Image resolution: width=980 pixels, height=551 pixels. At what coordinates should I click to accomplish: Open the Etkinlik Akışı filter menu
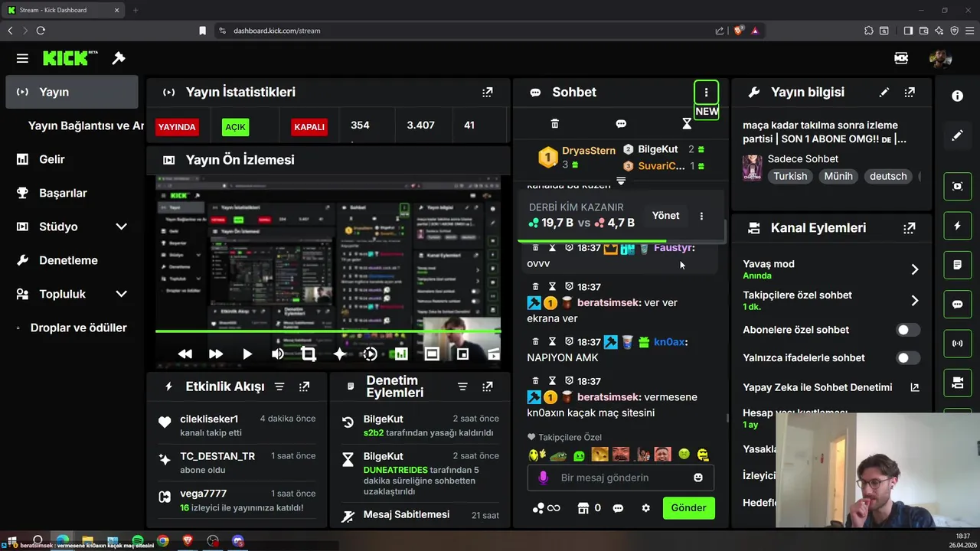[279, 387]
